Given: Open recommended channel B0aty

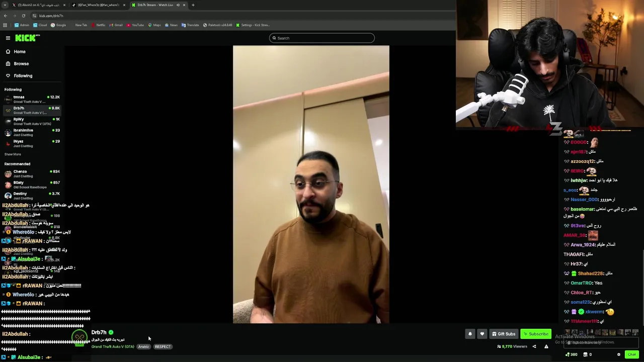Looking at the screenshot, I should [x=31, y=185].
